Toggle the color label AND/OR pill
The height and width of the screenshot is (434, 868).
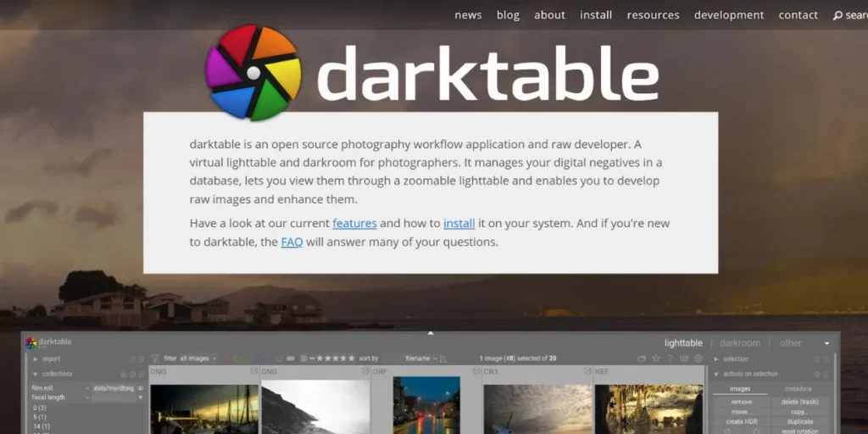click(291, 359)
